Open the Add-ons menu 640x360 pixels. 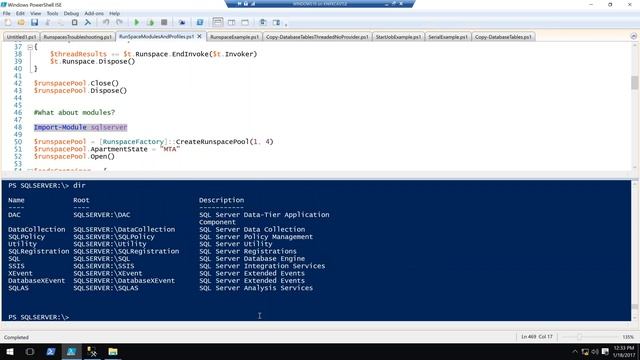tap(94, 13)
